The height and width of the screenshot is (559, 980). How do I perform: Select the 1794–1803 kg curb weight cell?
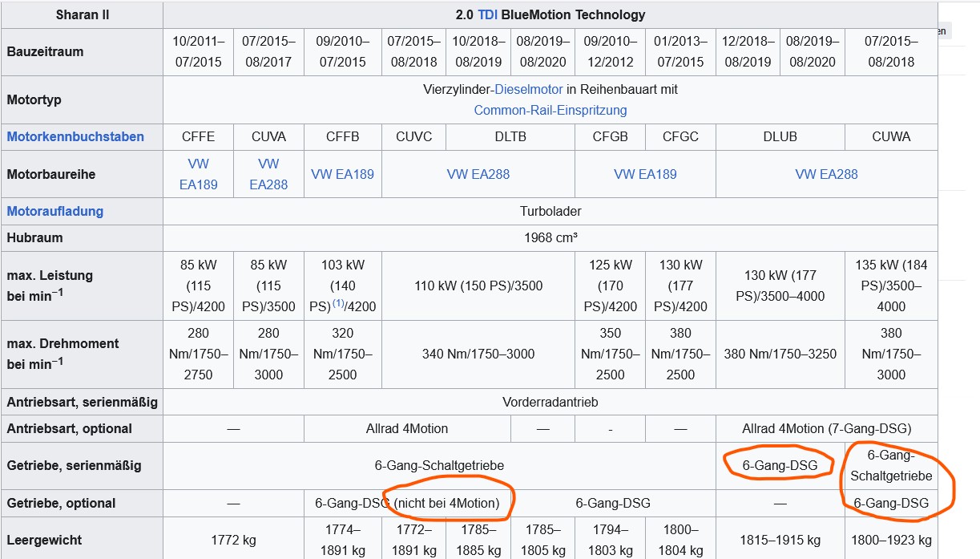pos(610,540)
